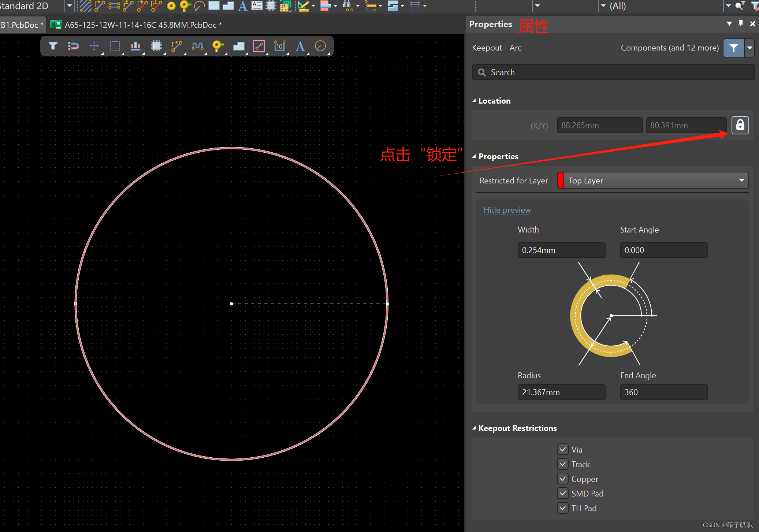759x532 pixels.
Task: Open the align objects tool
Action: (x=135, y=46)
